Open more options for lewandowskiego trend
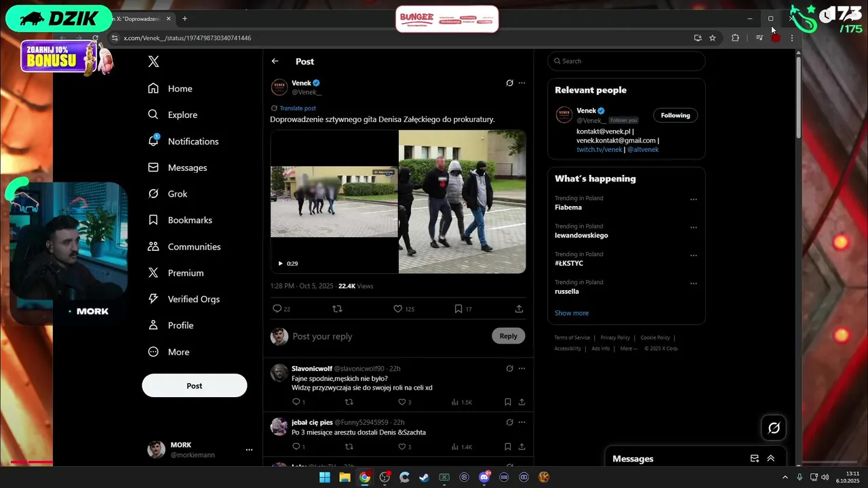This screenshot has width=868, height=488. tap(693, 228)
